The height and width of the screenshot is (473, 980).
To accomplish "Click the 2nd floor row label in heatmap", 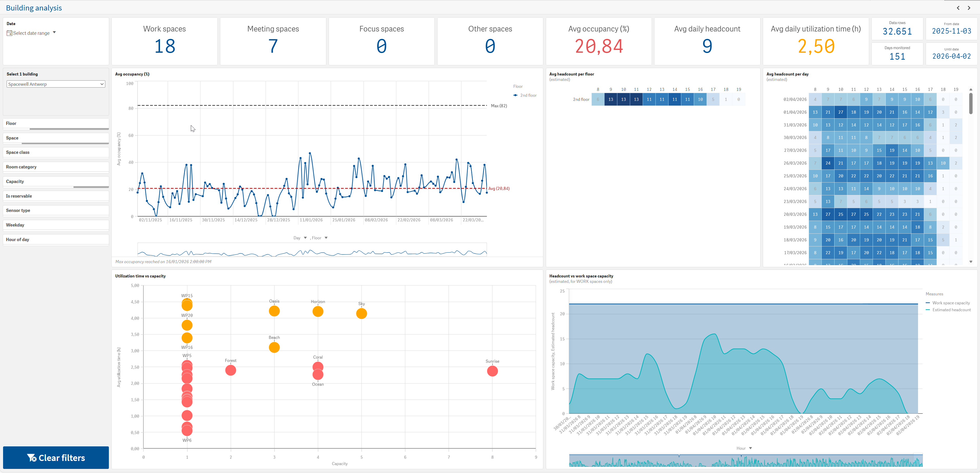I will pyautogui.click(x=581, y=100).
